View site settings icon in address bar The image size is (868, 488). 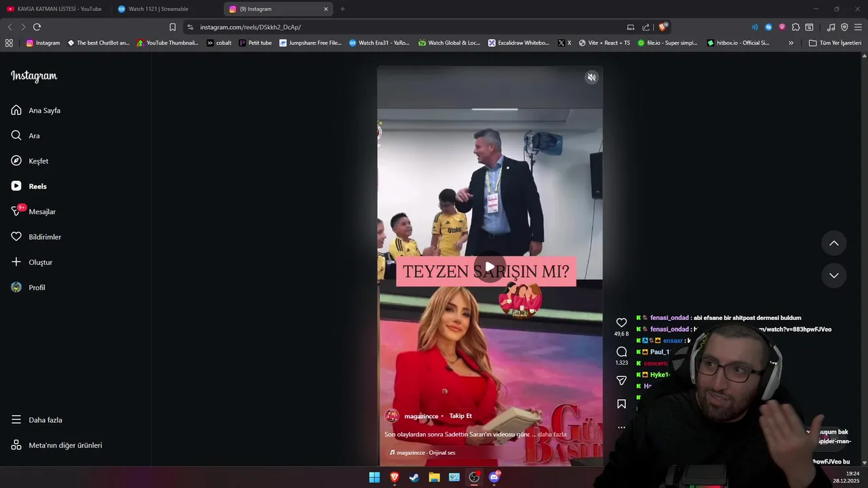[x=190, y=27]
